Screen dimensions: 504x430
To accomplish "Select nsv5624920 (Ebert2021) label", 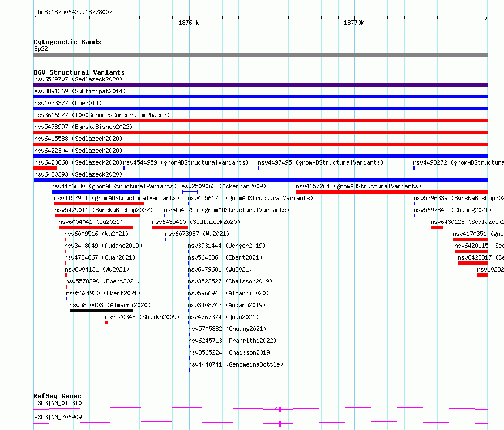I will click(103, 293).
